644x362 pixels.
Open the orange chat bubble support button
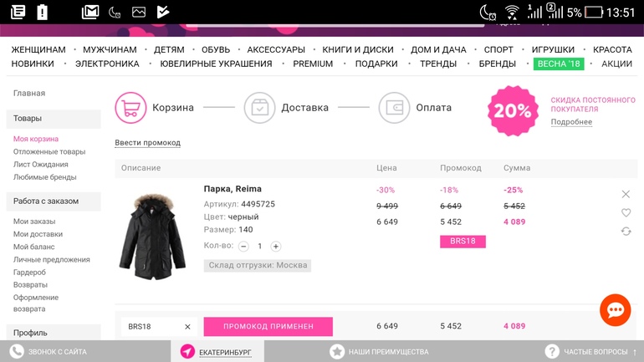615,310
